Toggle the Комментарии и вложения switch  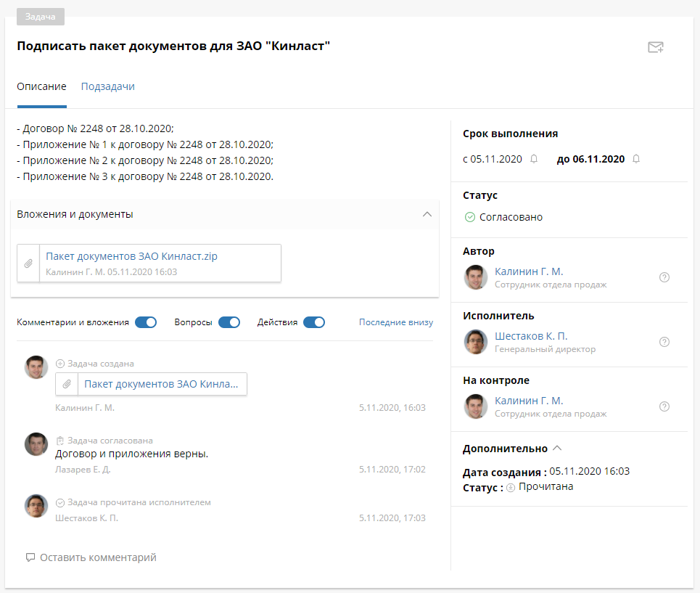click(146, 322)
